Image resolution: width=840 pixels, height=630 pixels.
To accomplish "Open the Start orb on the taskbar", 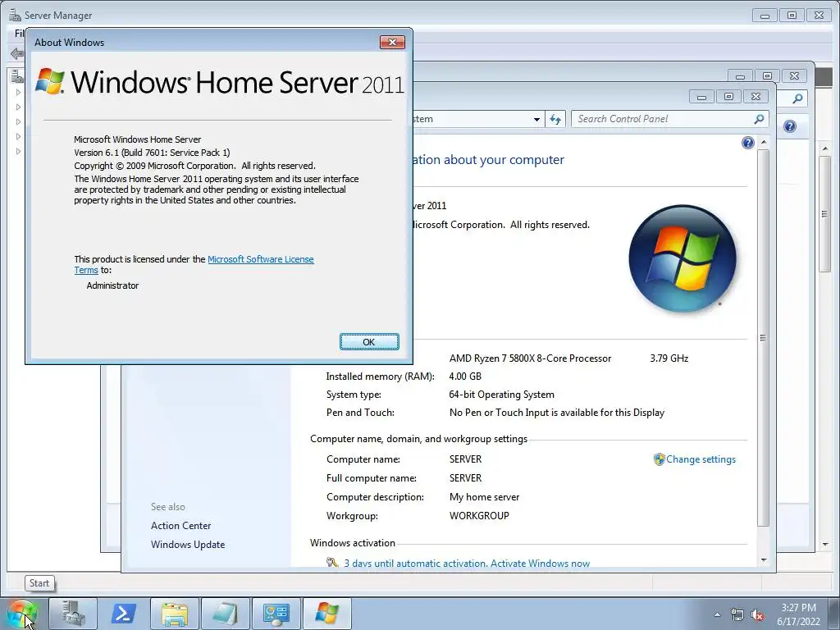I will (x=21, y=614).
